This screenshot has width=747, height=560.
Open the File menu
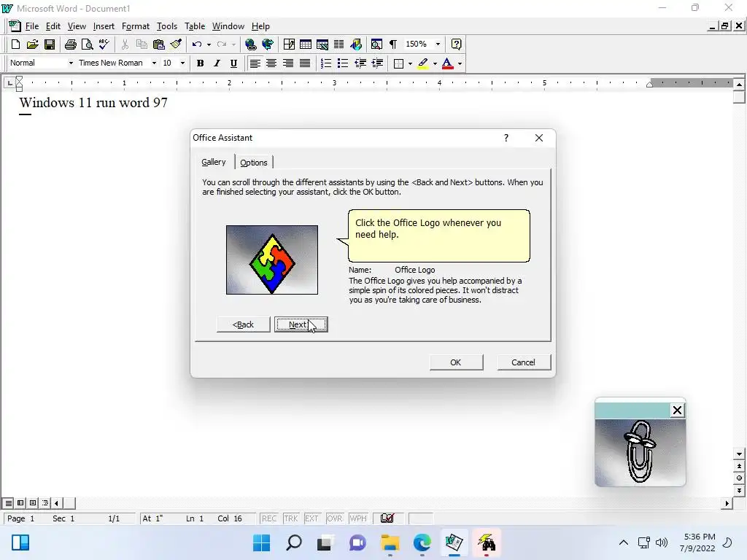[x=32, y=26]
